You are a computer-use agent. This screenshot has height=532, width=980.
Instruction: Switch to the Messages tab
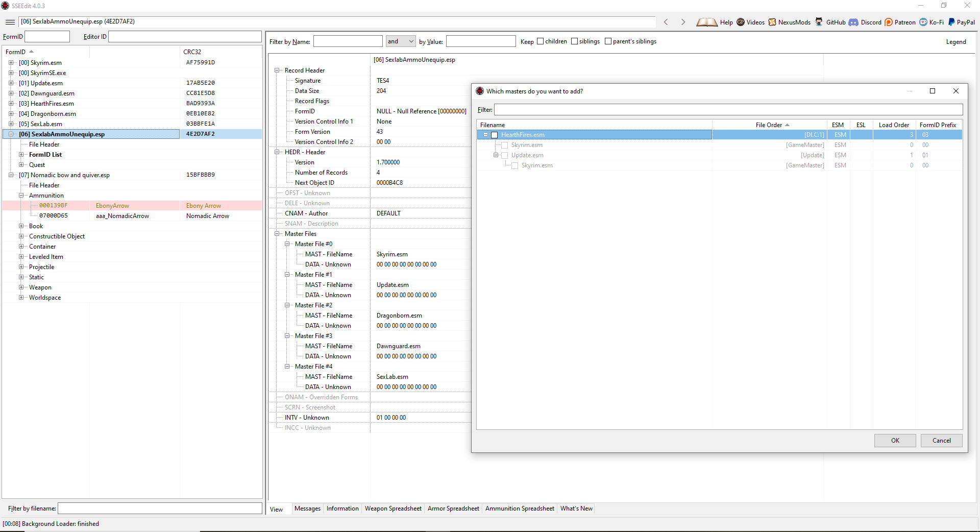307,509
